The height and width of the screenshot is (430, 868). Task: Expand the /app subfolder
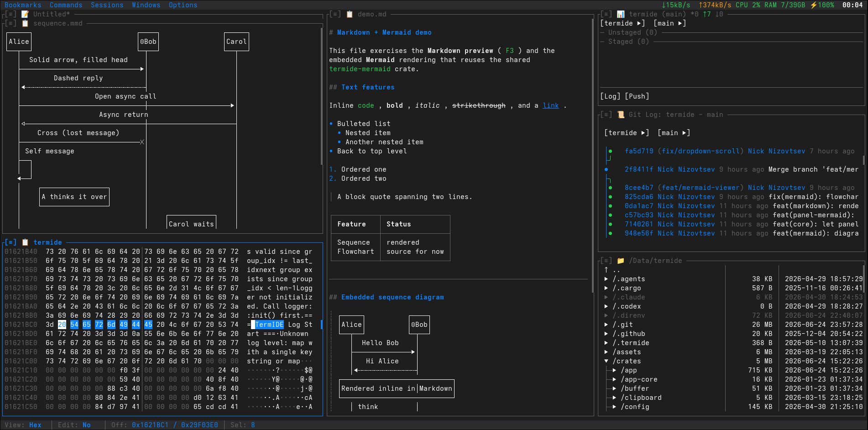pyautogui.click(x=614, y=370)
